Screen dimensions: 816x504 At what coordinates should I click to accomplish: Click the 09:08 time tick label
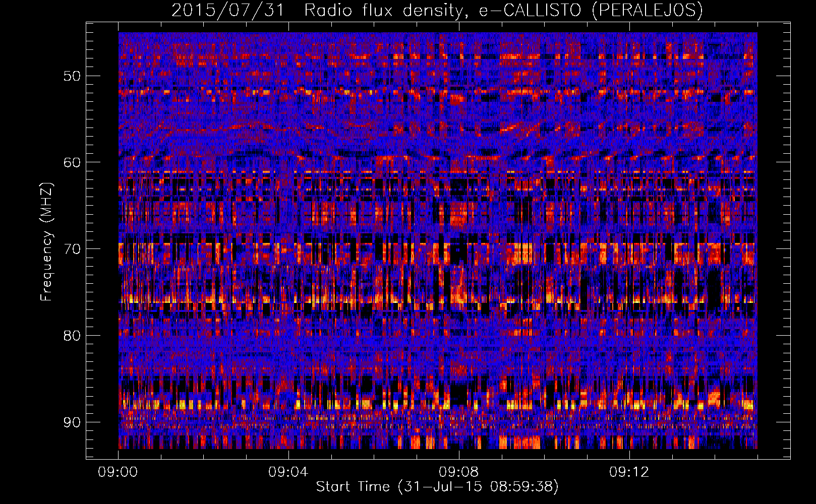pyautogui.click(x=459, y=472)
